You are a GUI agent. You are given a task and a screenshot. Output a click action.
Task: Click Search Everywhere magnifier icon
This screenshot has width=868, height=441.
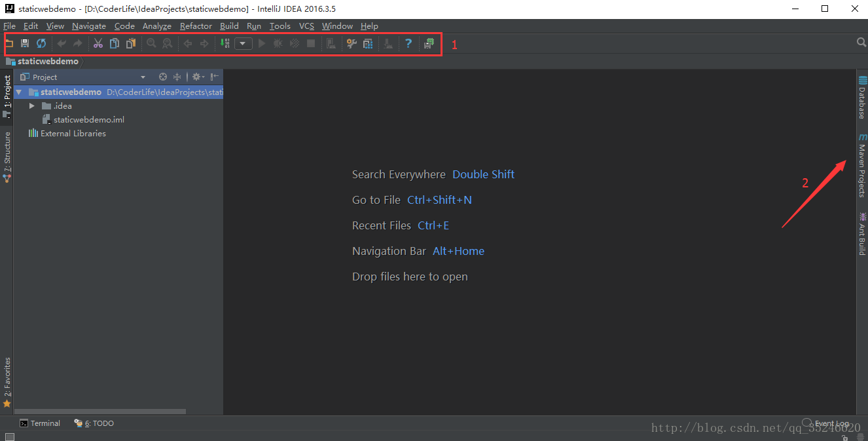coord(861,43)
